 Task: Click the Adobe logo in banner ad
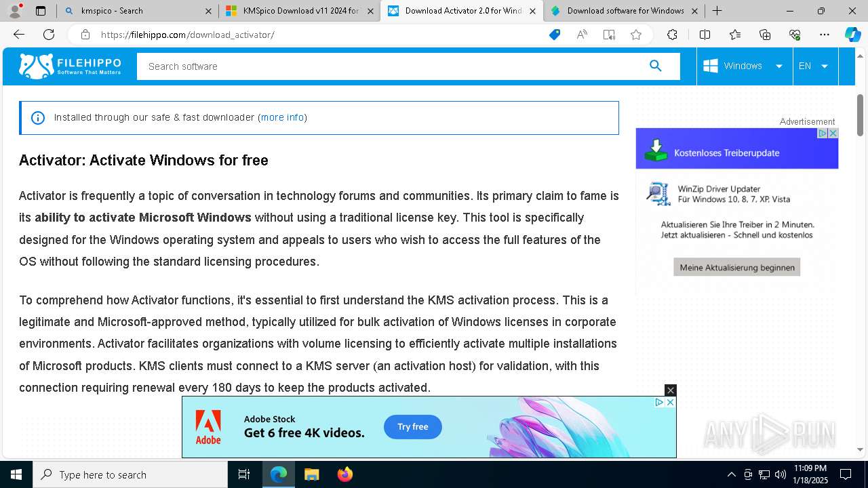click(208, 427)
